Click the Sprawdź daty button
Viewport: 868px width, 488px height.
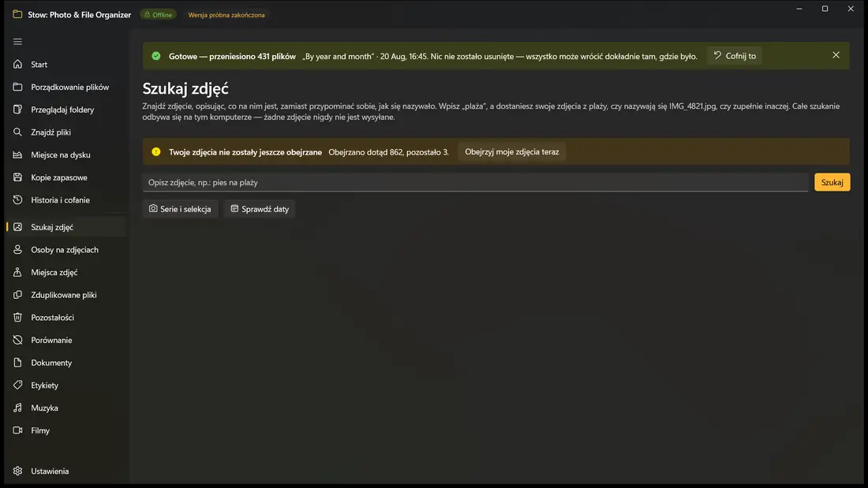point(260,209)
